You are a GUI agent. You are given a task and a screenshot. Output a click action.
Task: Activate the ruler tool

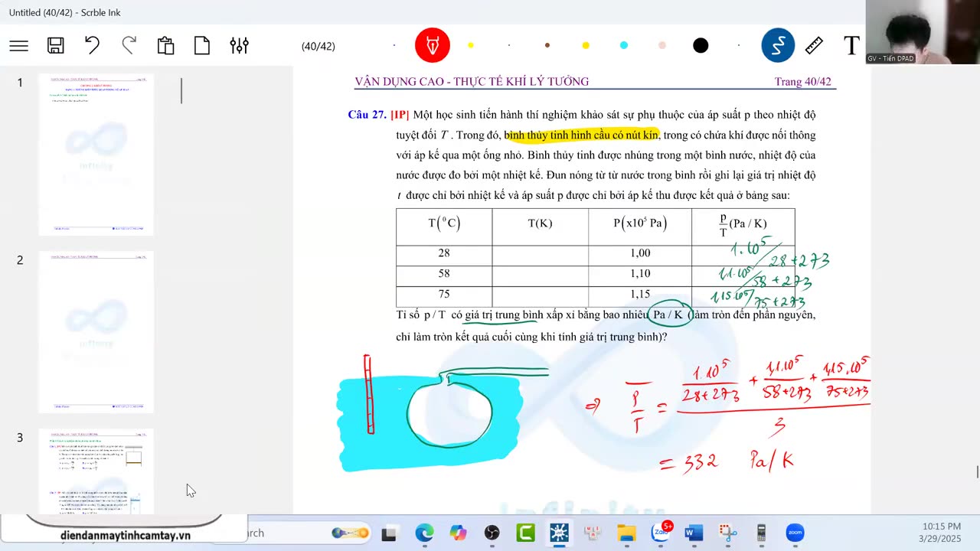pyautogui.click(x=814, y=46)
